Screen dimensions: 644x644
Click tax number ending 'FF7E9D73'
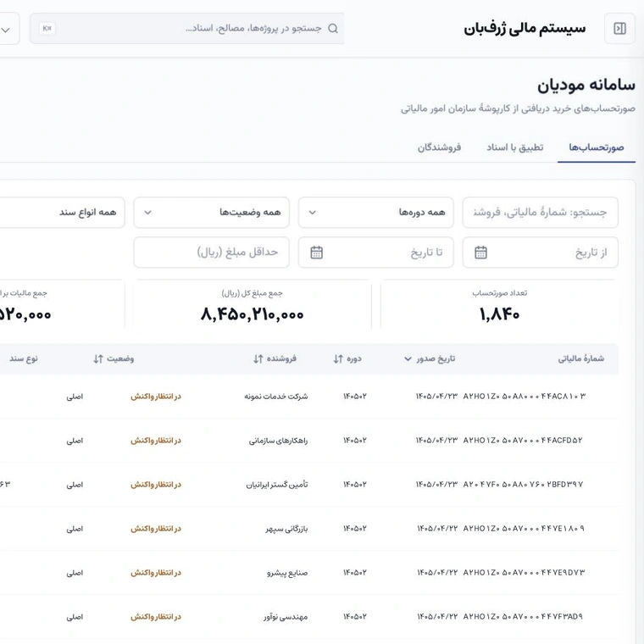click(524, 572)
